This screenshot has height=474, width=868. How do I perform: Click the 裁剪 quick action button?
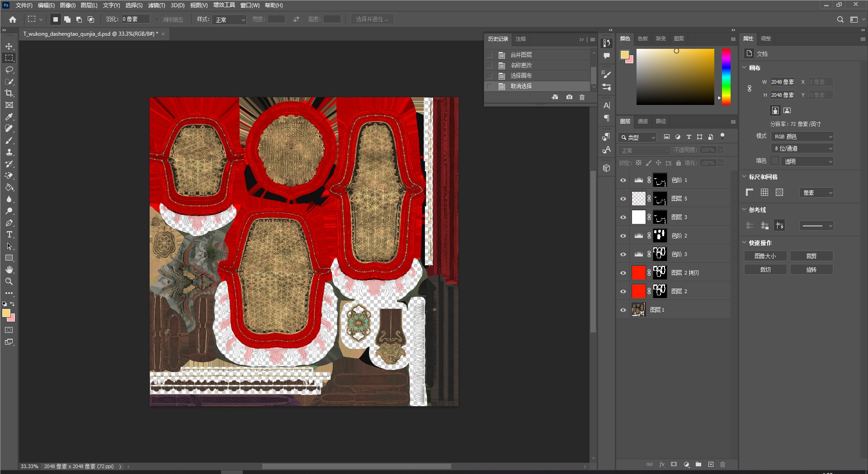click(x=811, y=256)
